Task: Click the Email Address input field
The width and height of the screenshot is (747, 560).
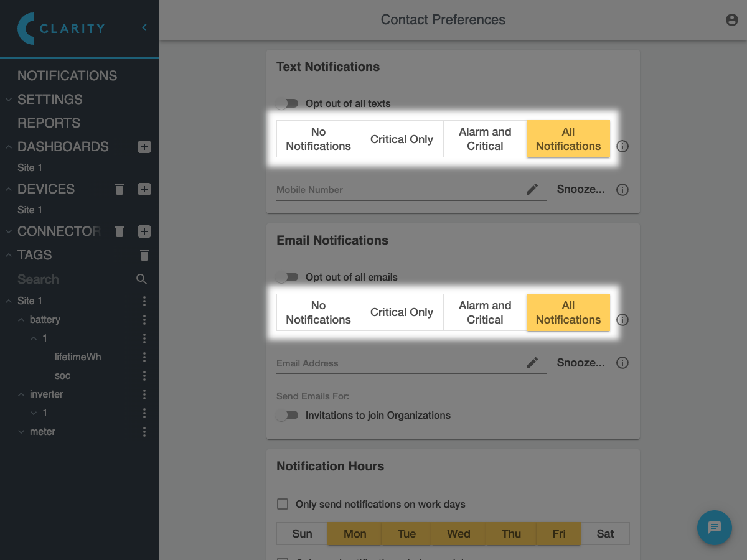Action: click(398, 363)
